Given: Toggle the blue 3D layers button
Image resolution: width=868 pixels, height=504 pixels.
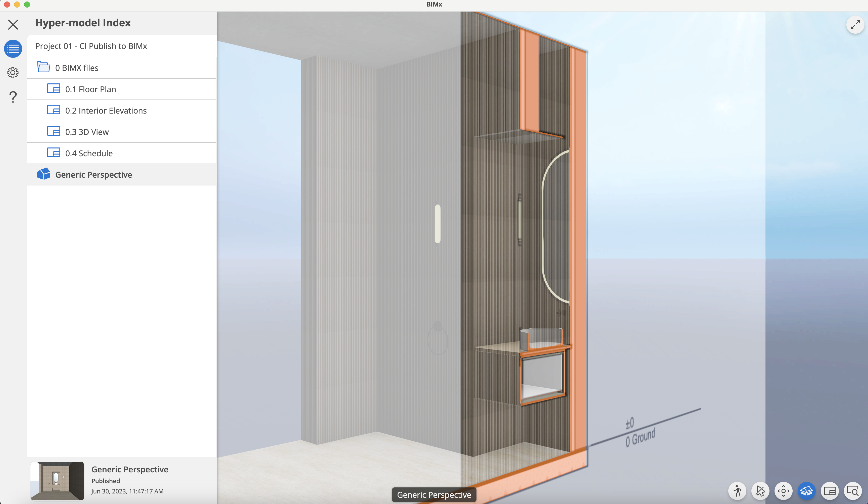Looking at the screenshot, I should (x=806, y=491).
